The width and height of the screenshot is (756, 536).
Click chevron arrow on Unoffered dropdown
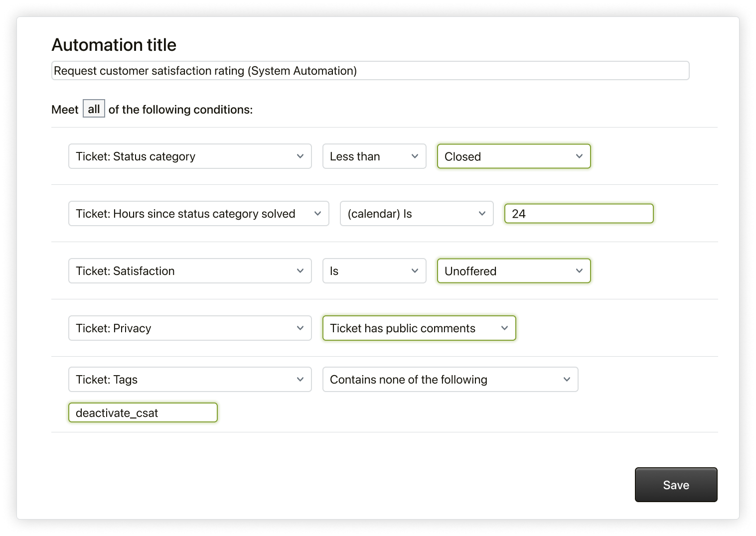click(579, 271)
